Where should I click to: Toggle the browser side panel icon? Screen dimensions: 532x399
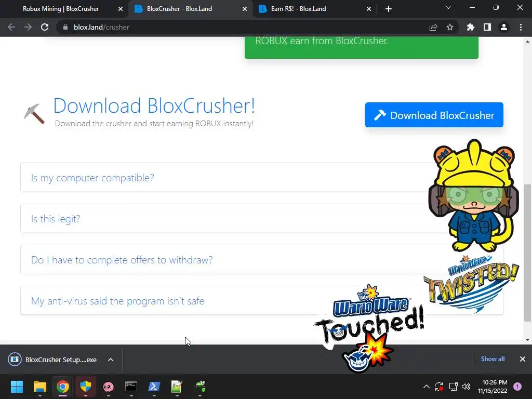pos(487,27)
